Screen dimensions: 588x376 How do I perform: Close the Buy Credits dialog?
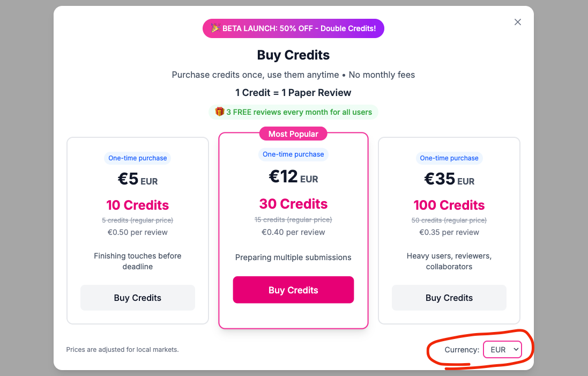[x=517, y=22]
